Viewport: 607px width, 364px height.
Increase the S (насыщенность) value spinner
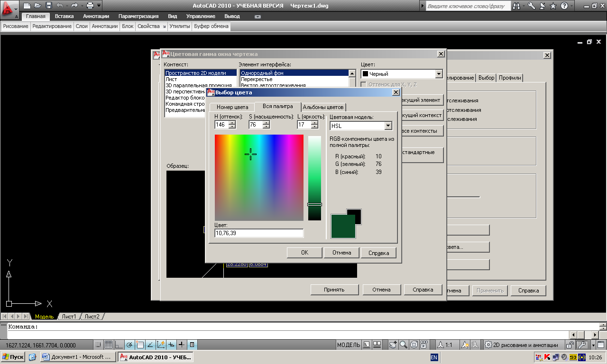coord(266,123)
